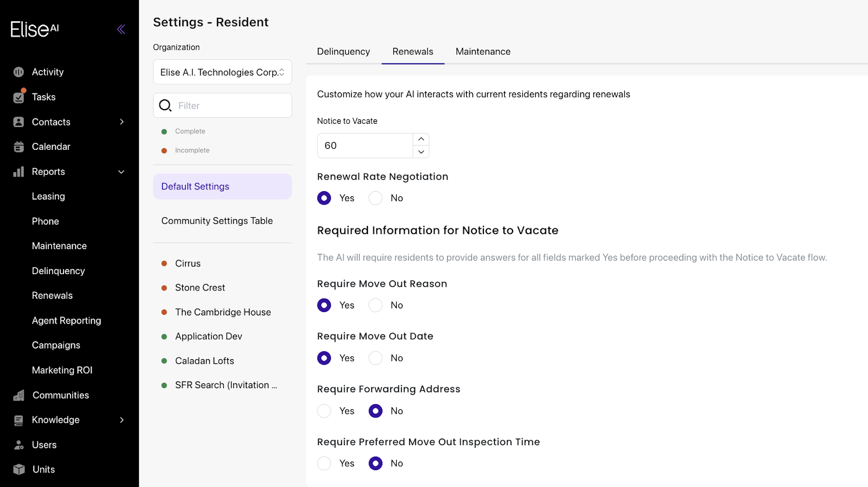Open Marketing ROI report
This screenshot has height=487, width=868.
(62, 370)
